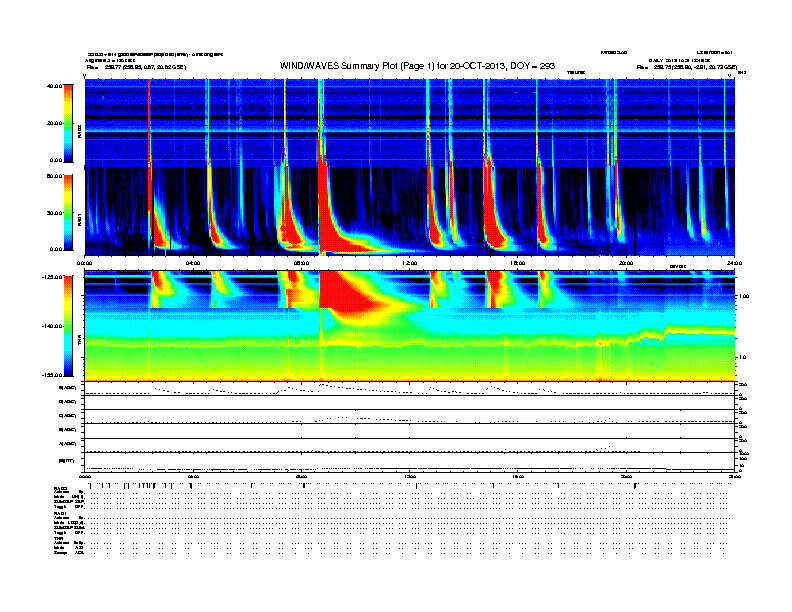792x612 pixels.
Task: Click the TNR intensity color bar
Action: (x=68, y=326)
